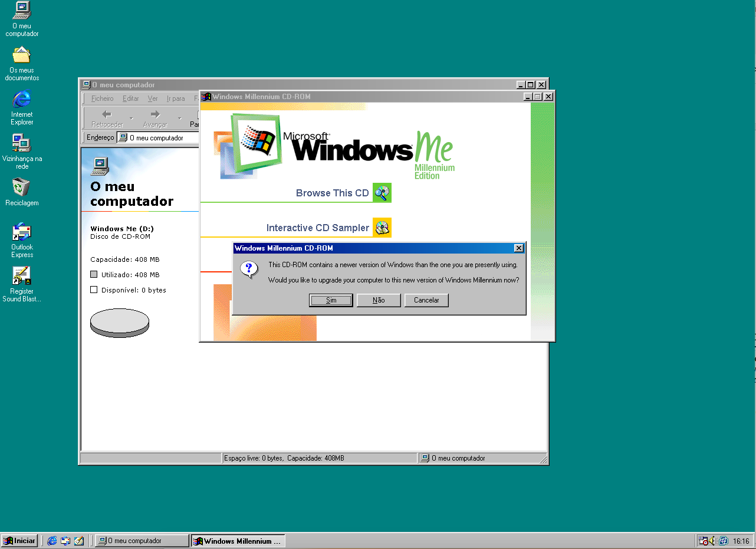The width and height of the screenshot is (756, 549).
Task: Expand the Retroceder history dropdown arrow
Action: 132,119
